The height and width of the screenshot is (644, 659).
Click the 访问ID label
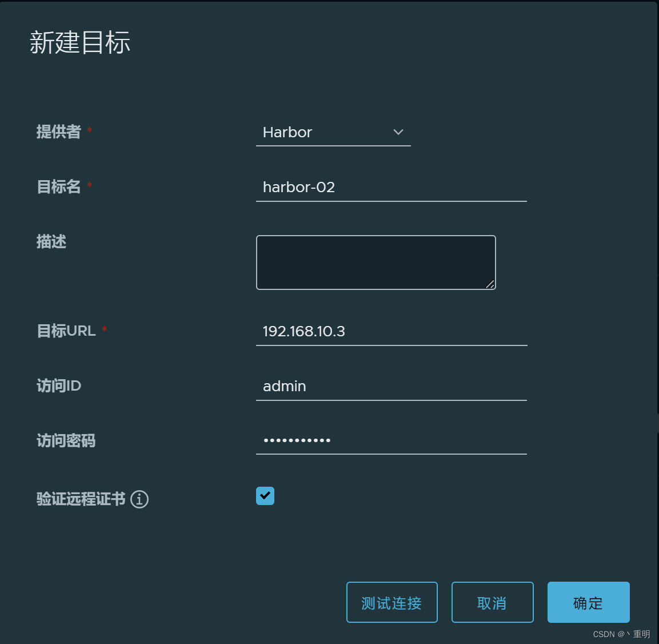59,385
